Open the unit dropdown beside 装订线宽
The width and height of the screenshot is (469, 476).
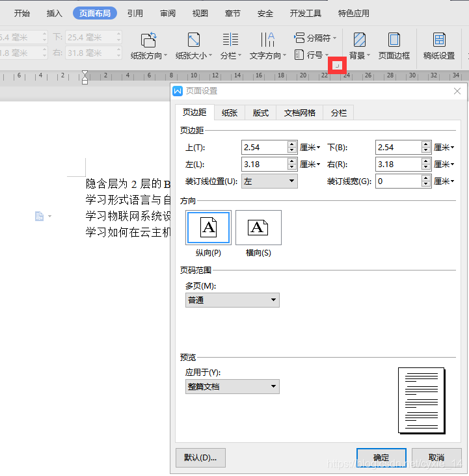(444, 181)
